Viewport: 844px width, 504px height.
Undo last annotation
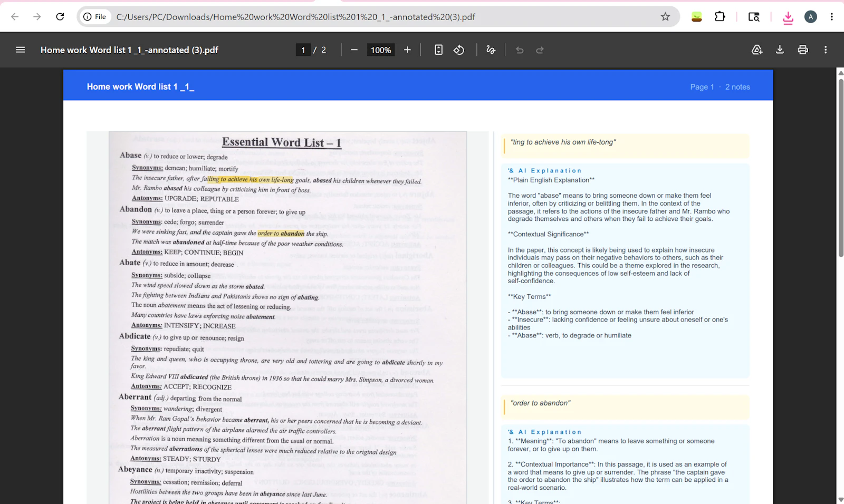pos(520,50)
